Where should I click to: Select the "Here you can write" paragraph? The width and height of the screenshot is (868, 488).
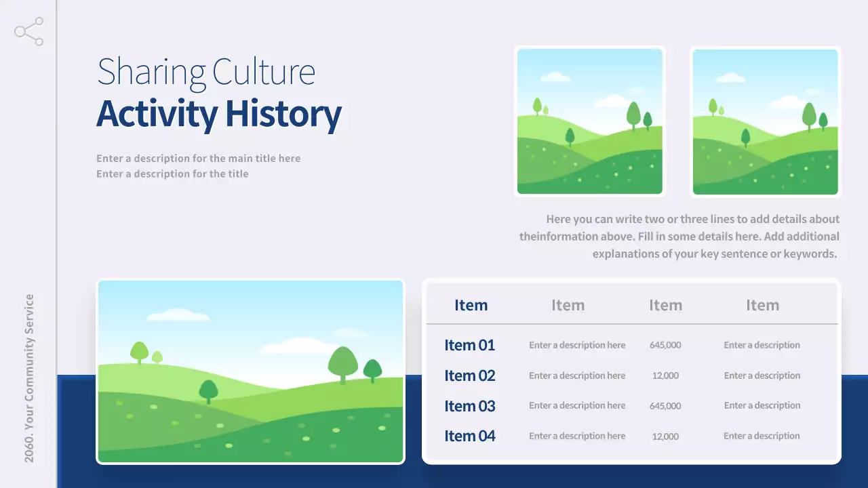coord(679,237)
